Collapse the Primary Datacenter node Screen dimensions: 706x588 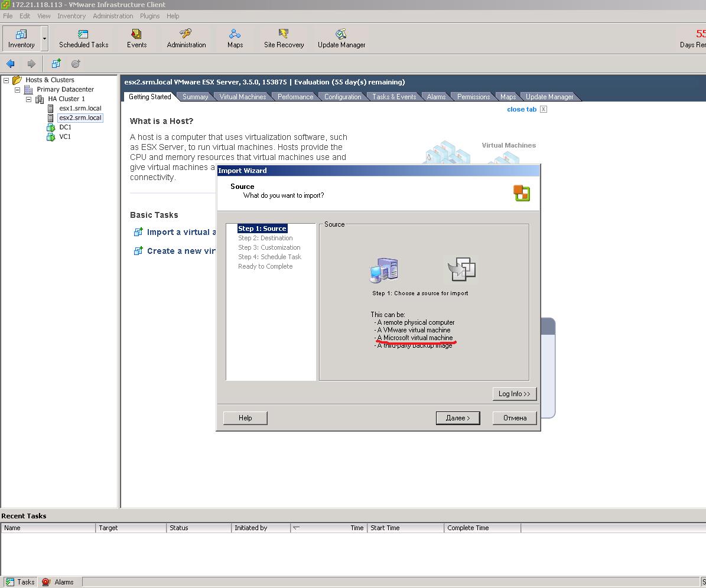coord(18,90)
